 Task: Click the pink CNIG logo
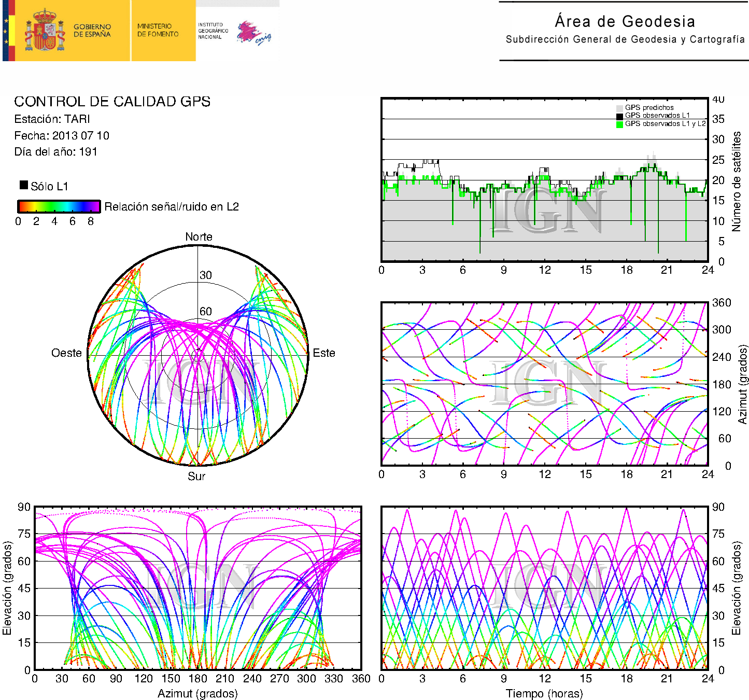click(x=253, y=33)
